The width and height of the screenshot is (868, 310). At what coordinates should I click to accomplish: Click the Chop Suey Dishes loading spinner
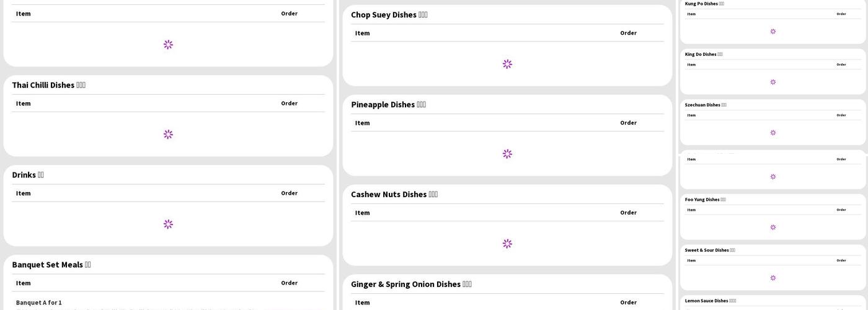tap(507, 64)
